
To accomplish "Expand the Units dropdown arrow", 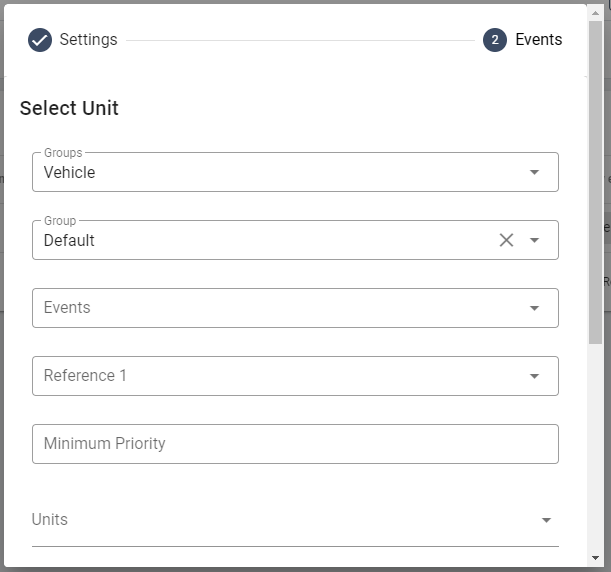I will [x=546, y=520].
